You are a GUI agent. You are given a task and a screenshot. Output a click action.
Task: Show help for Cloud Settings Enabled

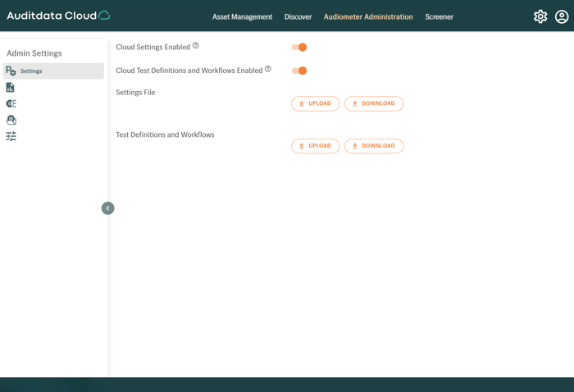[195, 45]
